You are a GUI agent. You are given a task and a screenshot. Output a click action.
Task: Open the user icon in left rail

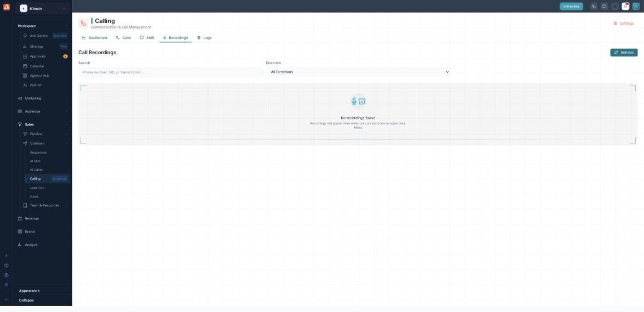pos(6,285)
